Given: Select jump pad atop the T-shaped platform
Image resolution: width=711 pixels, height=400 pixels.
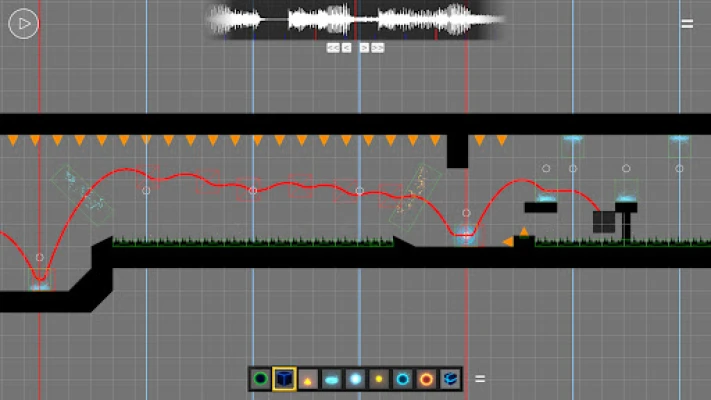Looking at the screenshot, I should click(x=626, y=198).
